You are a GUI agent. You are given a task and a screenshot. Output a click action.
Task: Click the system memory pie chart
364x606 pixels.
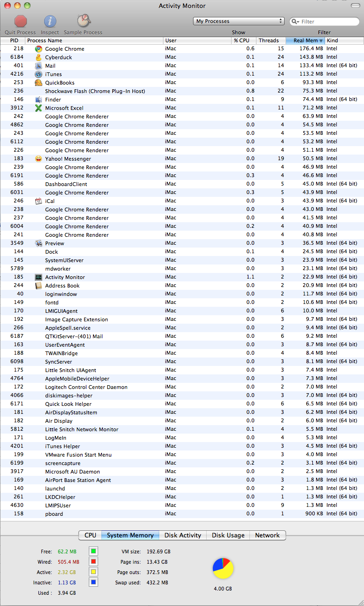point(223,568)
